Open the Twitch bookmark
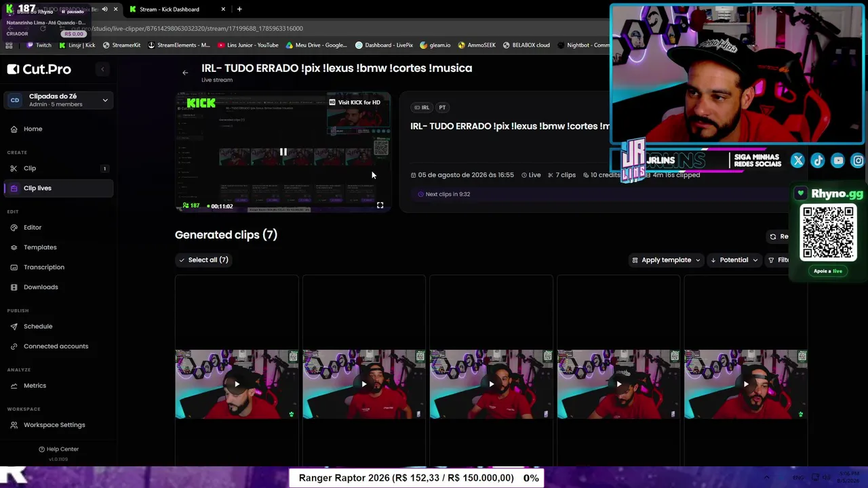Image resolution: width=868 pixels, height=488 pixels. pyautogui.click(x=39, y=45)
